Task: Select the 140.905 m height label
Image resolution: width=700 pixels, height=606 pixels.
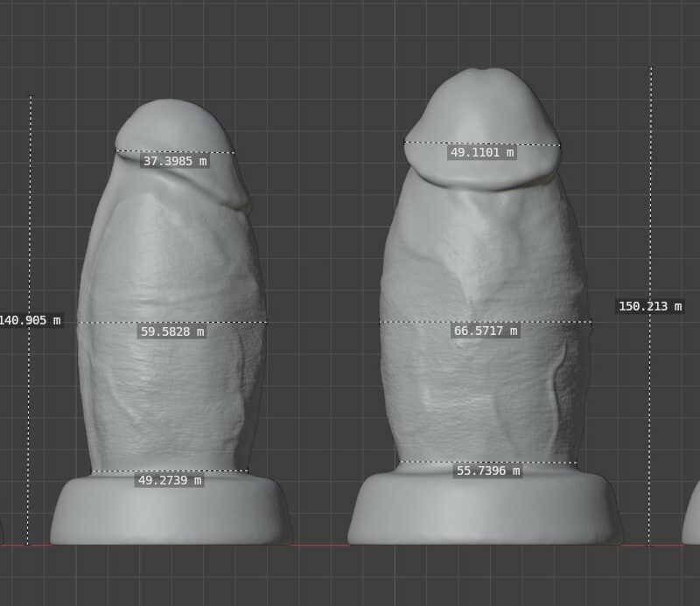Action: [x=31, y=321]
